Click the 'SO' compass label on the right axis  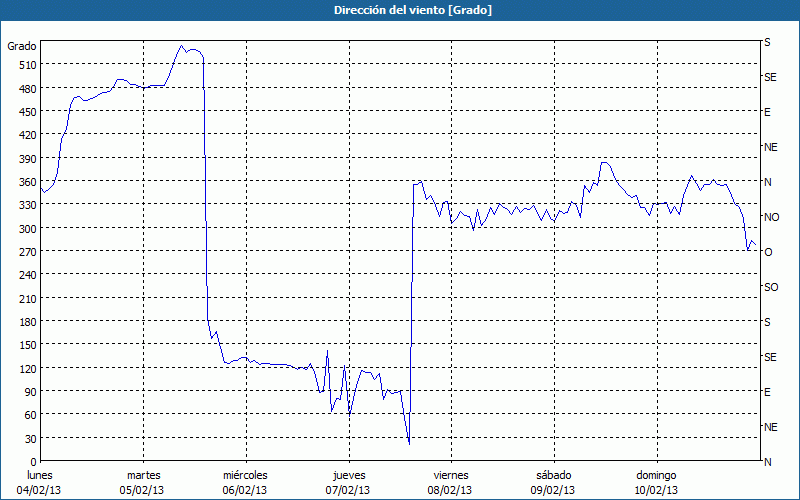pyautogui.click(x=771, y=287)
